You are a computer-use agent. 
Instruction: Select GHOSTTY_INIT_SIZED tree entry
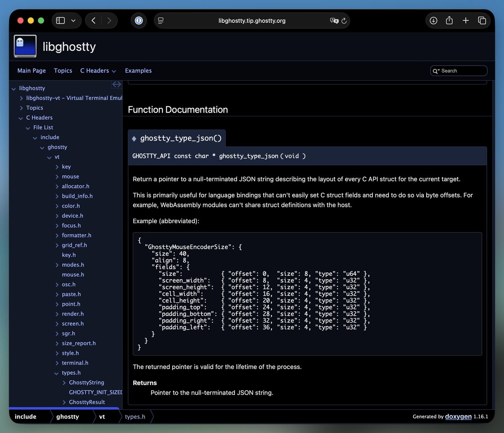(96, 392)
